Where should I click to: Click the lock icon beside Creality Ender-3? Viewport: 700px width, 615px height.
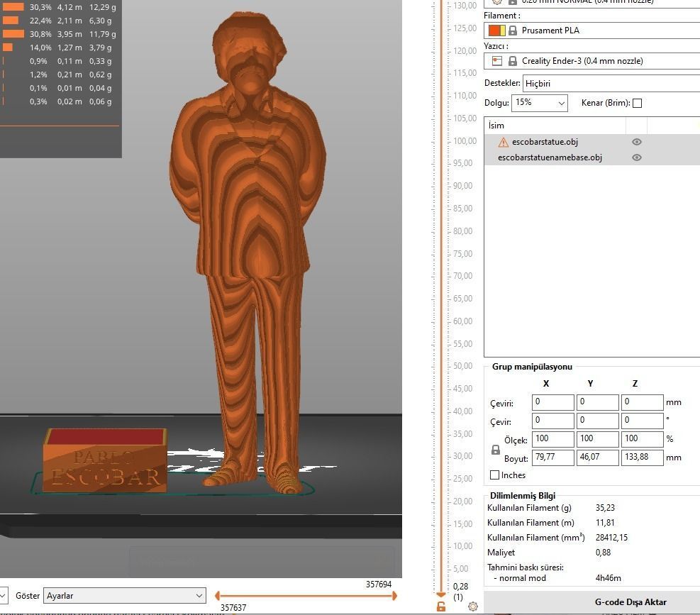click(x=513, y=61)
